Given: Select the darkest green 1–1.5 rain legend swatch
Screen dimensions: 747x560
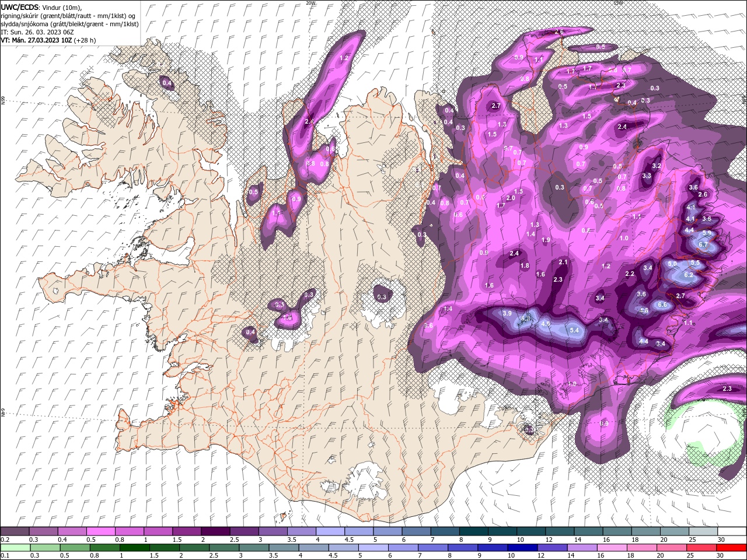Looking at the screenshot, I should coord(135,548).
